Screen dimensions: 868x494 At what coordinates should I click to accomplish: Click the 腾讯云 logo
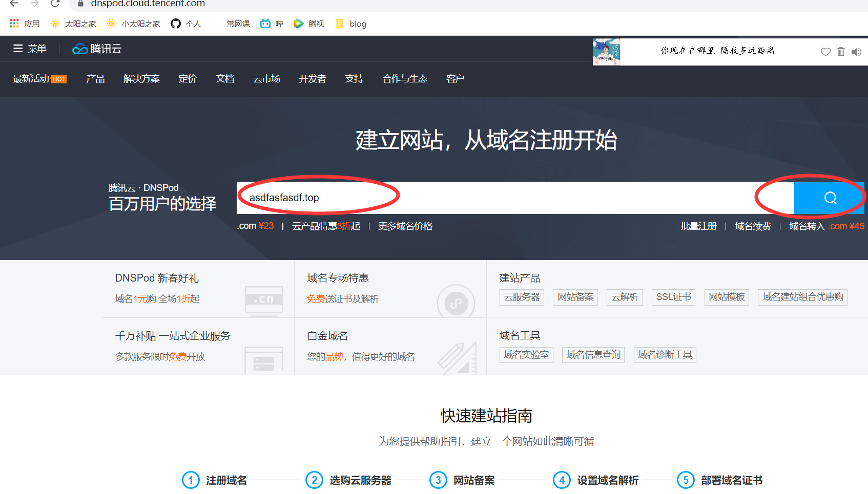[97, 49]
